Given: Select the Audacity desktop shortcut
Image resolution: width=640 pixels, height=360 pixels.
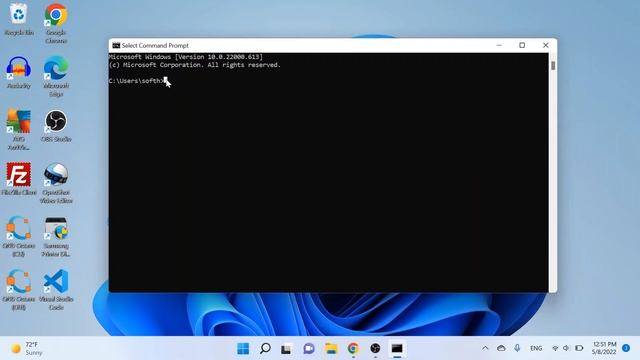Looking at the screenshot, I should (x=19, y=73).
